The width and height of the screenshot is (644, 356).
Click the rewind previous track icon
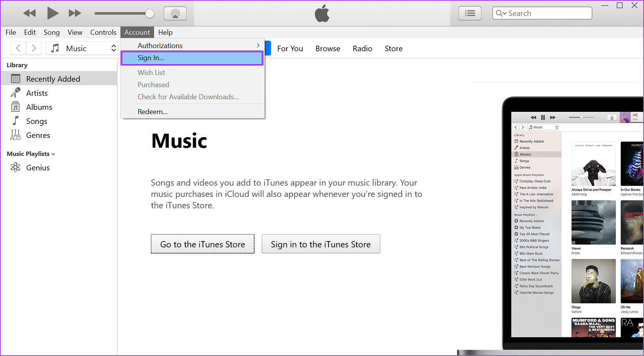(29, 13)
